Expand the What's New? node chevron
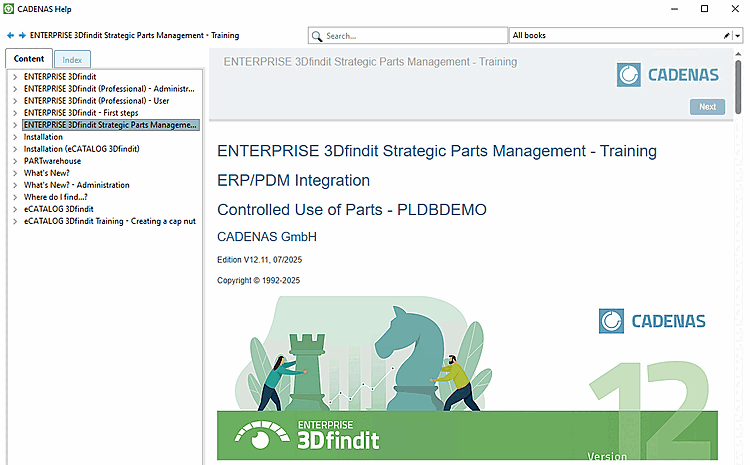Viewport: 750px width, 465px height. (x=15, y=173)
